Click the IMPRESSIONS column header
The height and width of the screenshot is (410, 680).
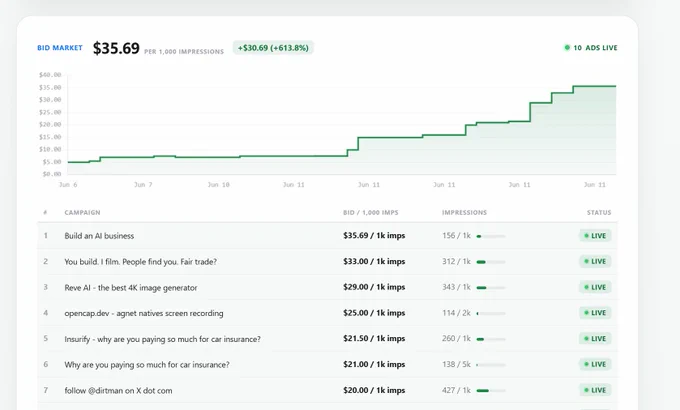[x=464, y=213]
